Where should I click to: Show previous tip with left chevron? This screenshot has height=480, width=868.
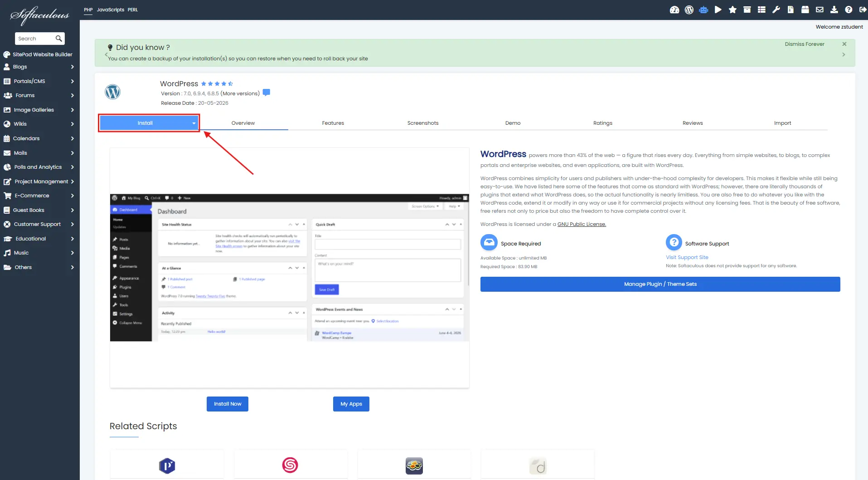point(106,54)
